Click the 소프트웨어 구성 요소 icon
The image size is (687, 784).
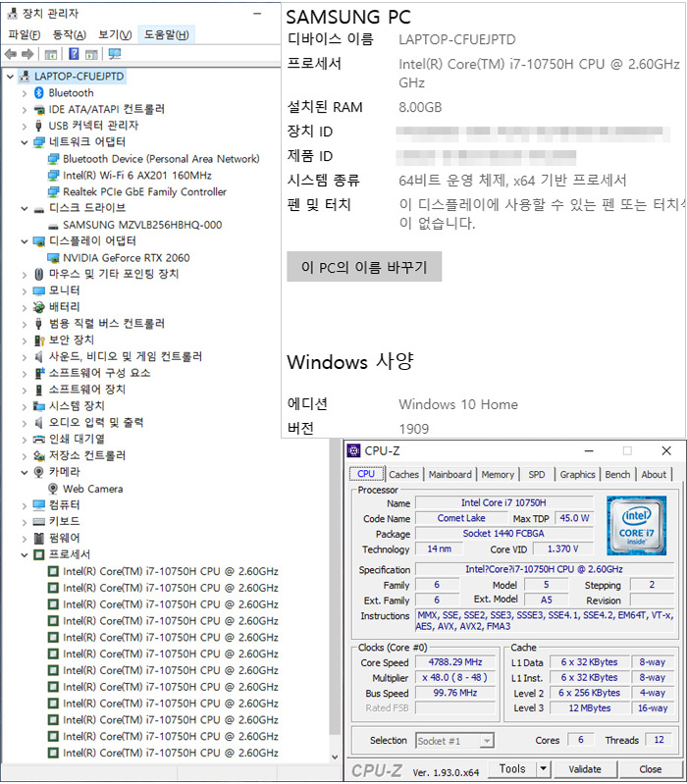point(39,373)
